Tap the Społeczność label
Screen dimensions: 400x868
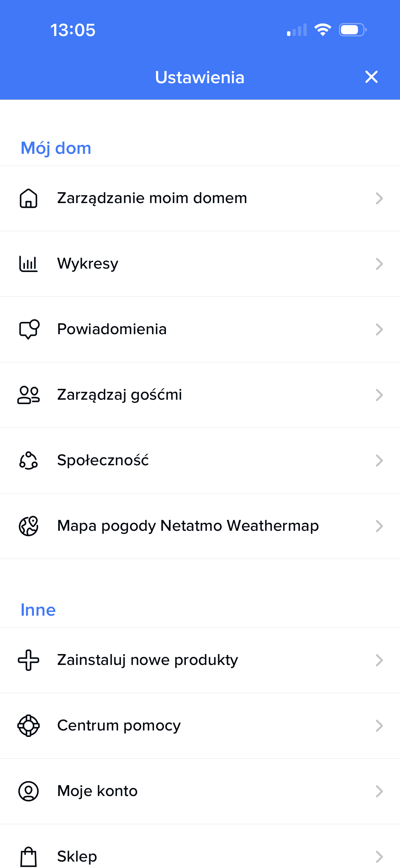[103, 460]
